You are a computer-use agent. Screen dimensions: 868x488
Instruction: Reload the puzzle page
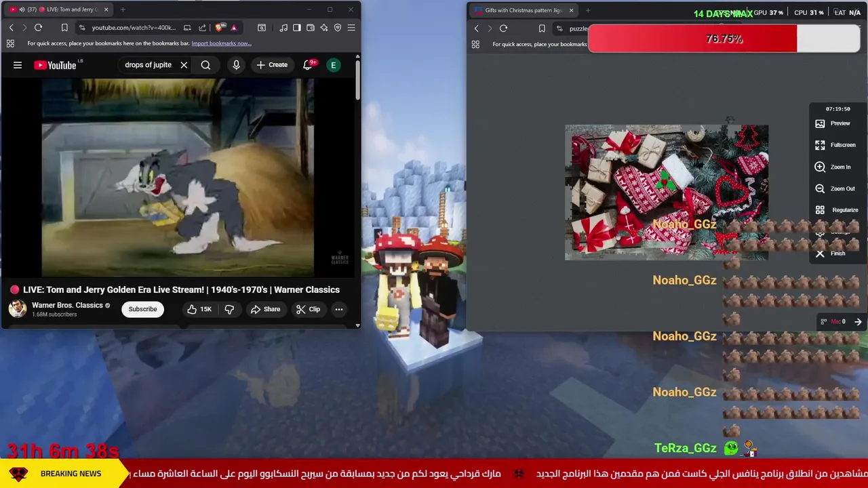(x=503, y=28)
